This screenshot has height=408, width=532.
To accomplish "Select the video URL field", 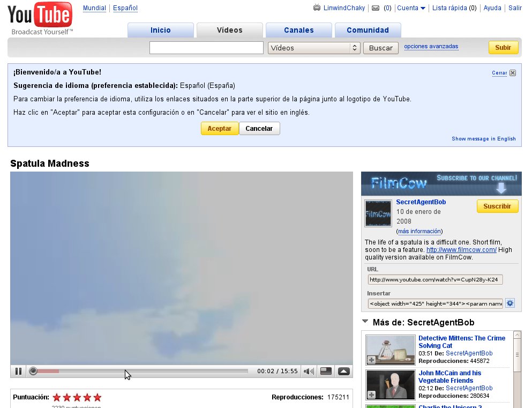I will (435, 280).
